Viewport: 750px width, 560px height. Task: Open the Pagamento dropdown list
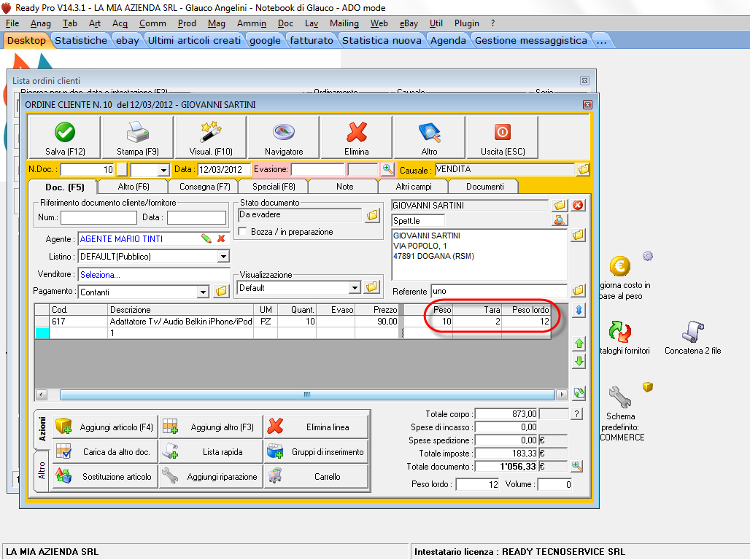pos(204,292)
